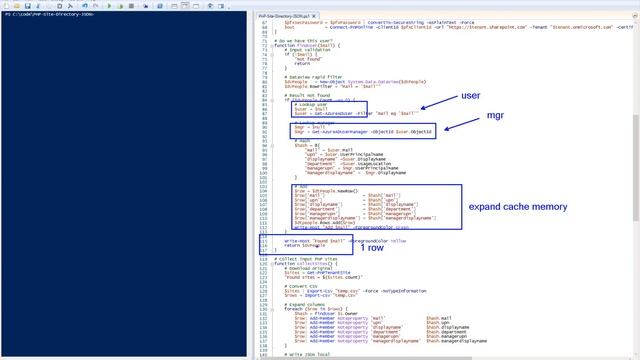Collapse the if (!$mail) block at line 74
640x360 pixels.
point(272,54)
